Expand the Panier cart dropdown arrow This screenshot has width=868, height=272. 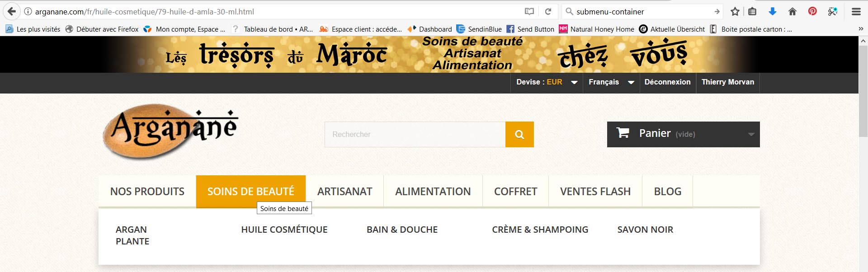pyautogui.click(x=751, y=134)
